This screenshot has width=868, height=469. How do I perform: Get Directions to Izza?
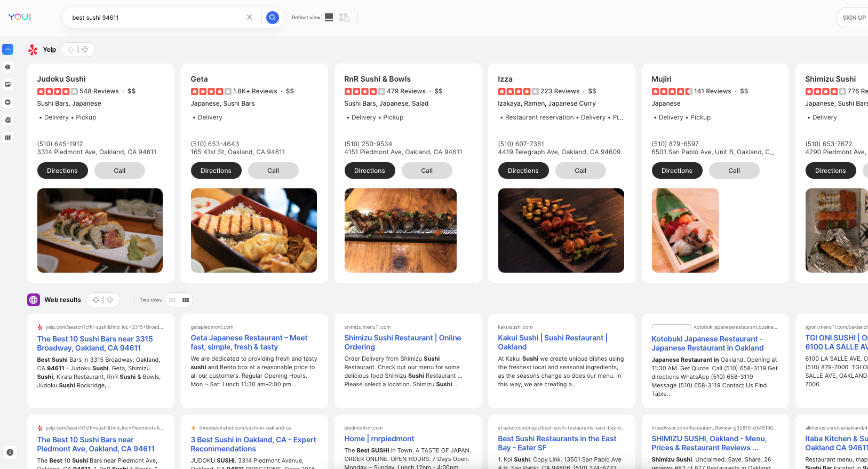tap(523, 171)
